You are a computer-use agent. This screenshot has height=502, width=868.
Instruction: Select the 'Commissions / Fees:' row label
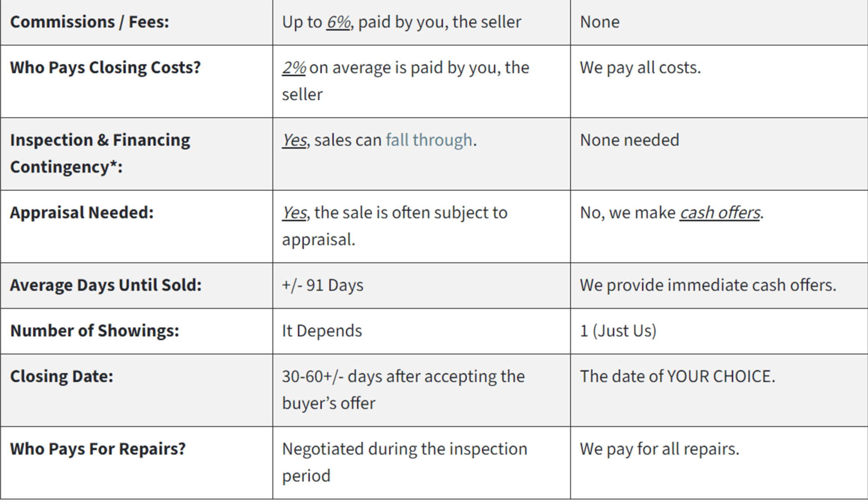tap(90, 22)
